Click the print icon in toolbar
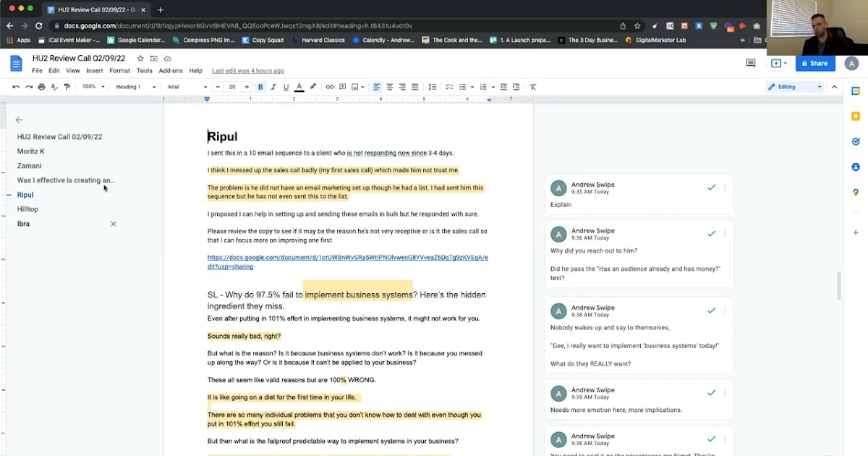The image size is (868, 456). coord(41,87)
